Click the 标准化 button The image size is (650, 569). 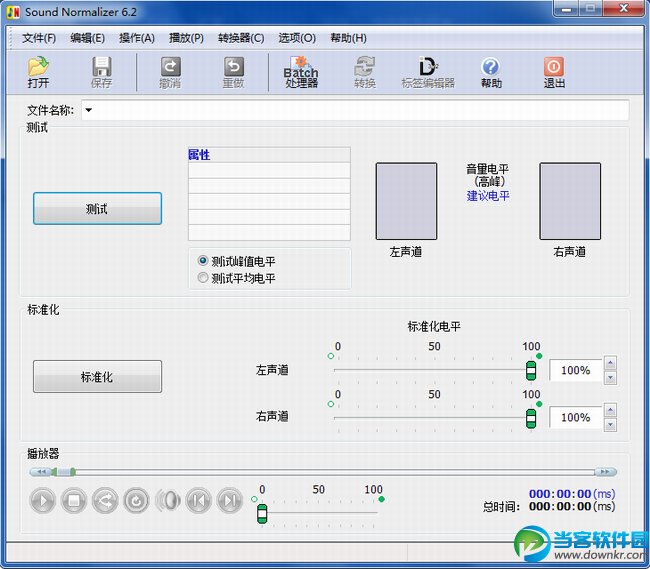[x=97, y=376]
